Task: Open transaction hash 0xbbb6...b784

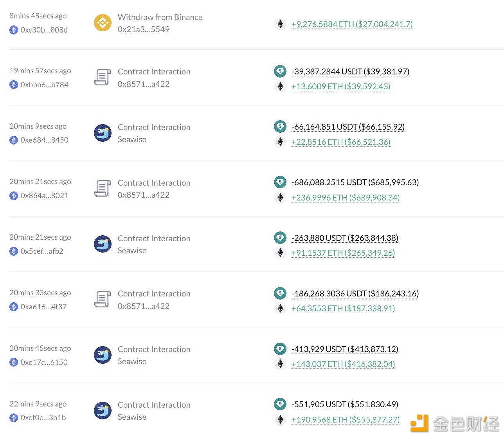Action: pyautogui.click(x=45, y=85)
